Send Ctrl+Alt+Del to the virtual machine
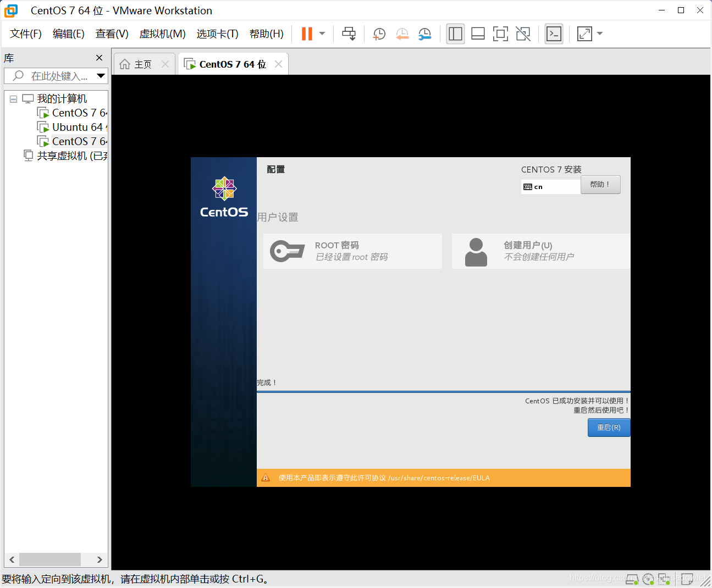 pyautogui.click(x=349, y=34)
